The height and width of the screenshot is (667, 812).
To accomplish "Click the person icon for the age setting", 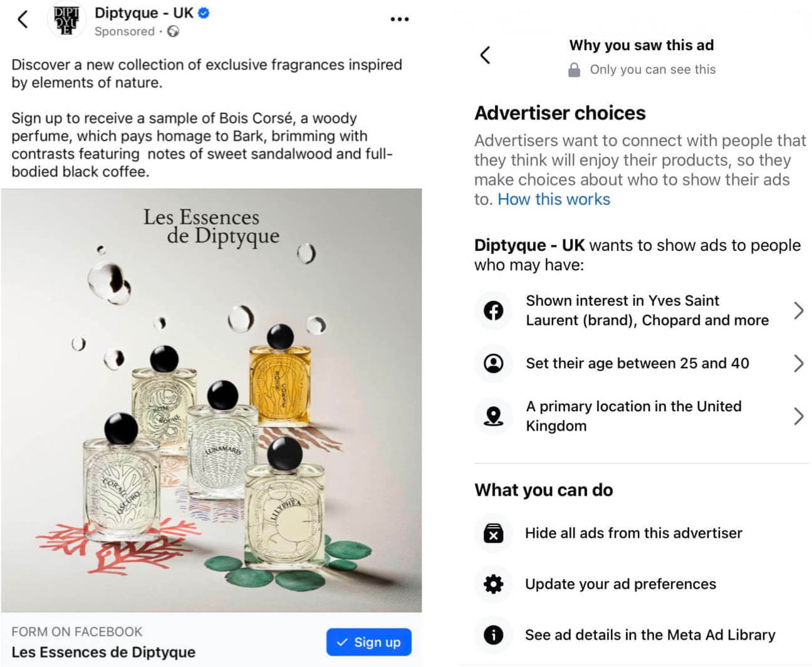I will [494, 363].
